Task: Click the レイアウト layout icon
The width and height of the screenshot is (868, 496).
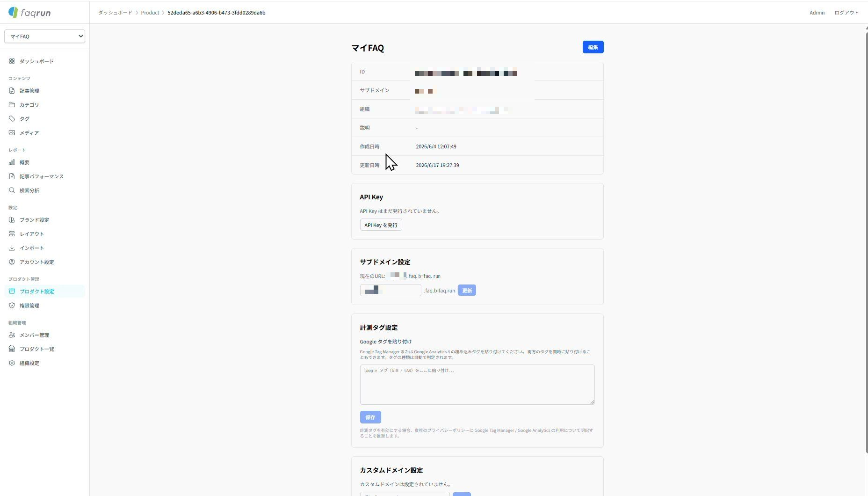Action: (x=12, y=234)
